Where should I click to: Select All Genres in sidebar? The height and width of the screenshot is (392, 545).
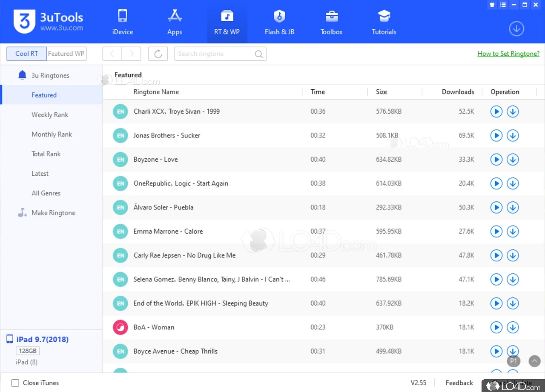pyautogui.click(x=46, y=193)
